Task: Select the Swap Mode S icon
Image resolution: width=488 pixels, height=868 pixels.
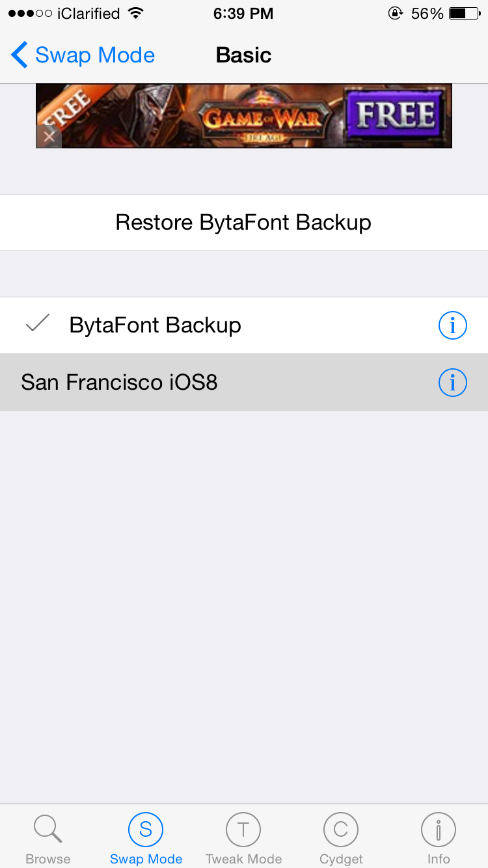Action: point(146,830)
